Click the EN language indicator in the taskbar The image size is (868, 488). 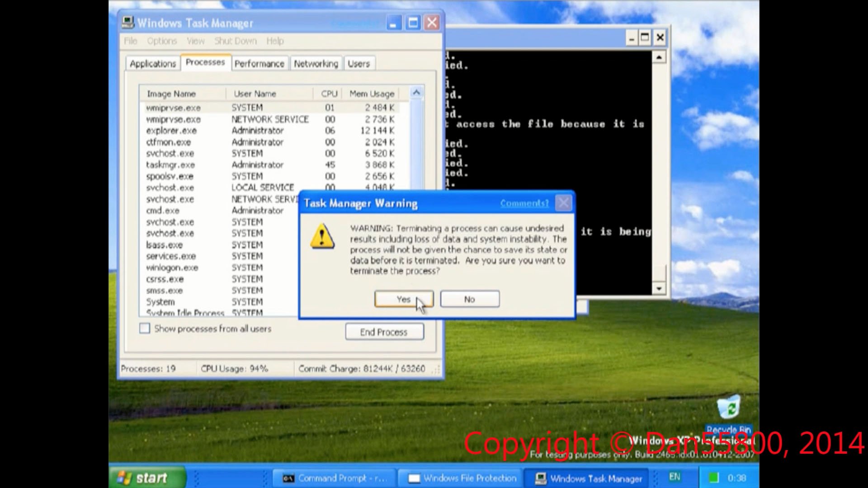click(x=675, y=477)
